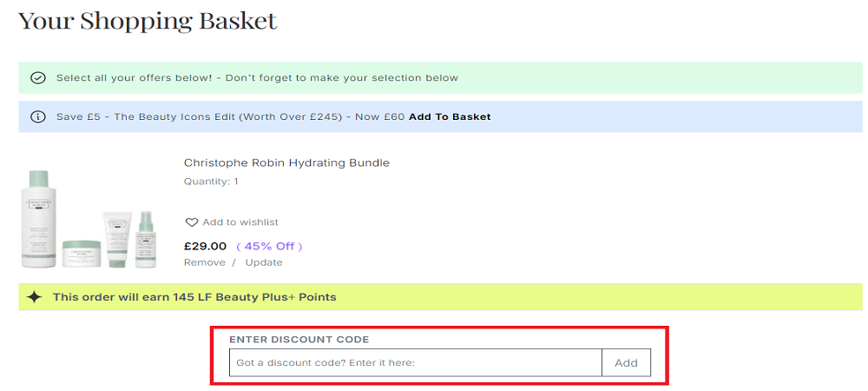Open the Christophe Robin bundle product image

(x=88, y=217)
